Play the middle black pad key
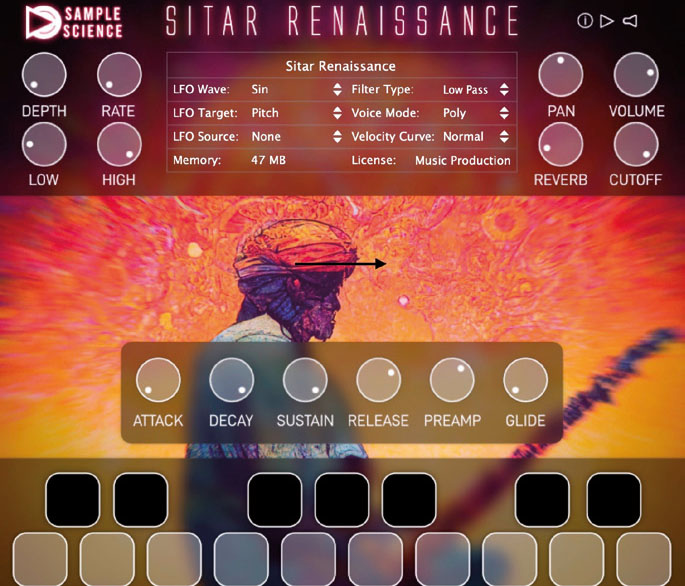 [342, 499]
